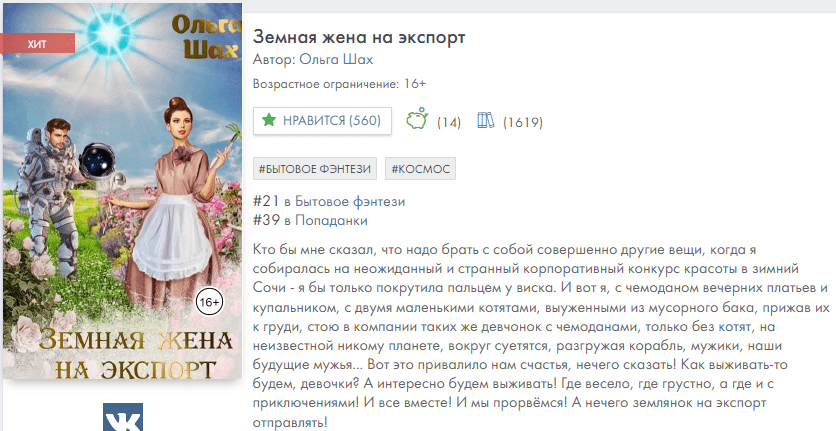Click the book description paragraph
Image resolution: width=836 pixels, height=431 pixels.
(x=541, y=336)
